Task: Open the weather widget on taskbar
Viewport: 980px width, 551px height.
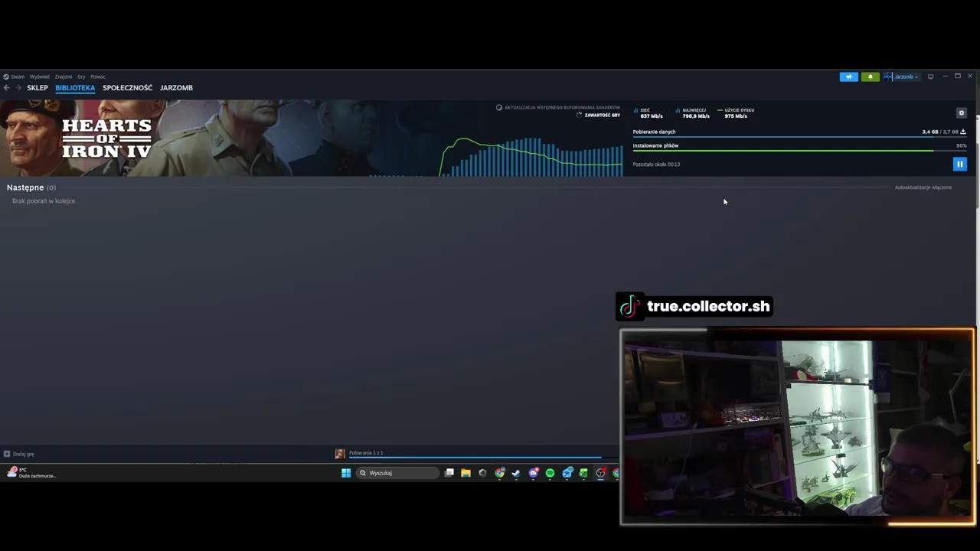Action: coord(31,473)
